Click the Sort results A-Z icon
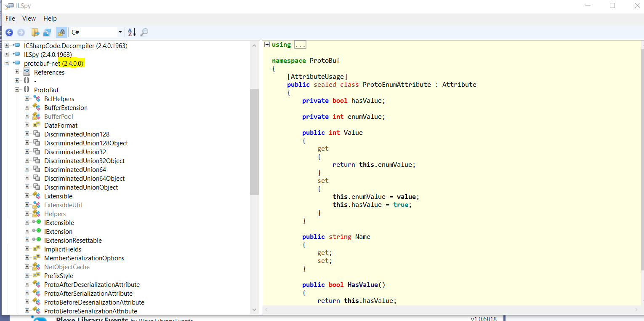Screen dimensions: 644x321 tap(132, 32)
